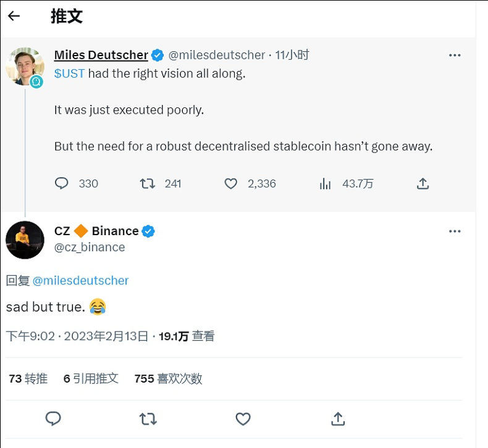Click CZ Binance's profile avatar
488x448 pixels.
[25, 240]
